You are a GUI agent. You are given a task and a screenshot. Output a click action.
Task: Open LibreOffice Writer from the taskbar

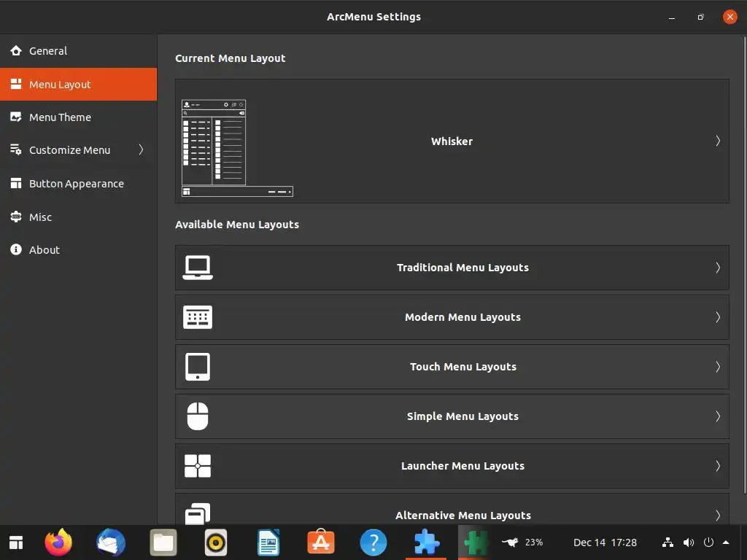tap(268, 542)
